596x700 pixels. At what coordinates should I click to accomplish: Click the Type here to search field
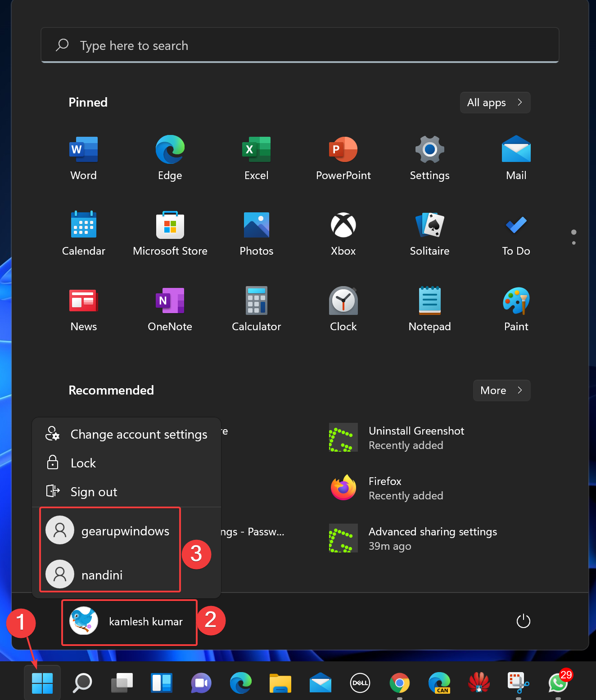pyautogui.click(x=300, y=45)
